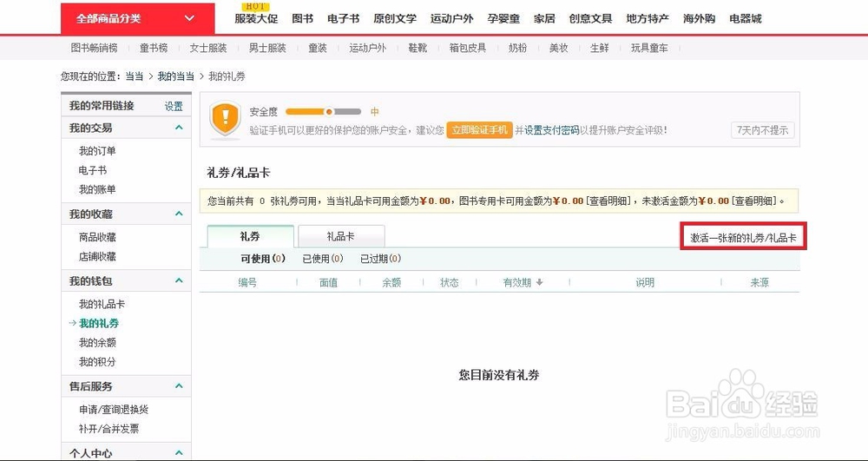The image size is (868, 461).
Task: Open the 创意文具 top menu item
Action: point(590,19)
